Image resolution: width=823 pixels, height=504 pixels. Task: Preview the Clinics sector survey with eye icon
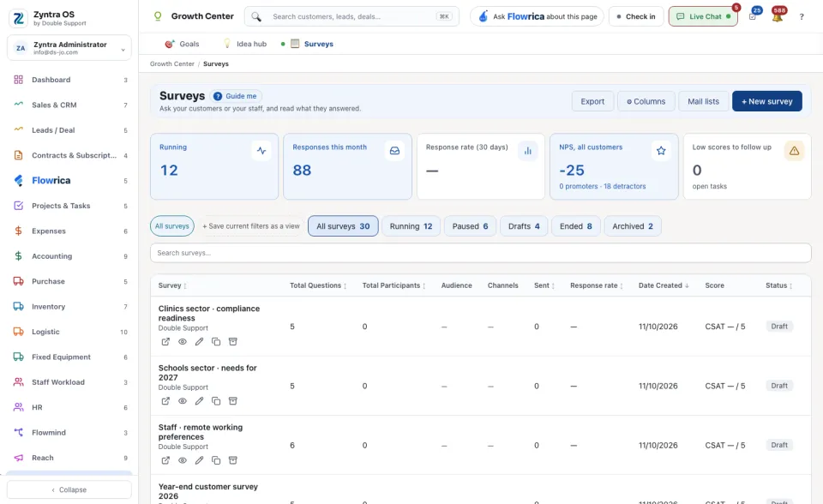(x=182, y=342)
